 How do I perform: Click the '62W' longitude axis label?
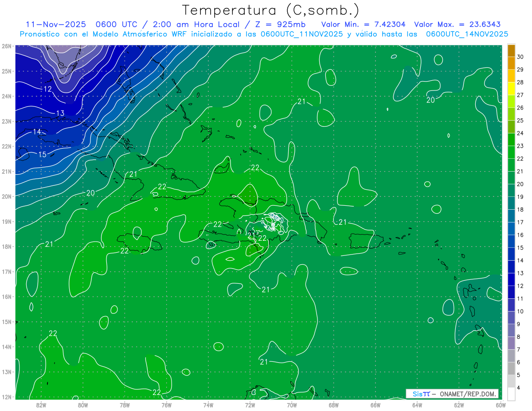(x=459, y=404)
